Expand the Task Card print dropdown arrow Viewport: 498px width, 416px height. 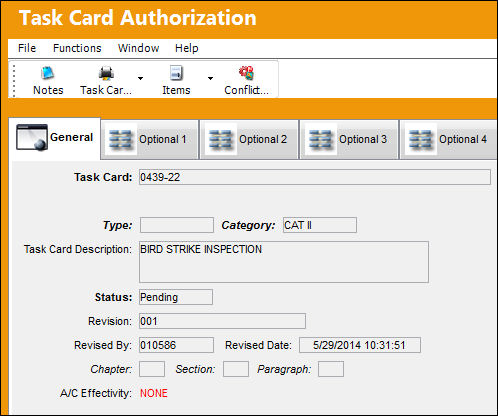click(140, 78)
